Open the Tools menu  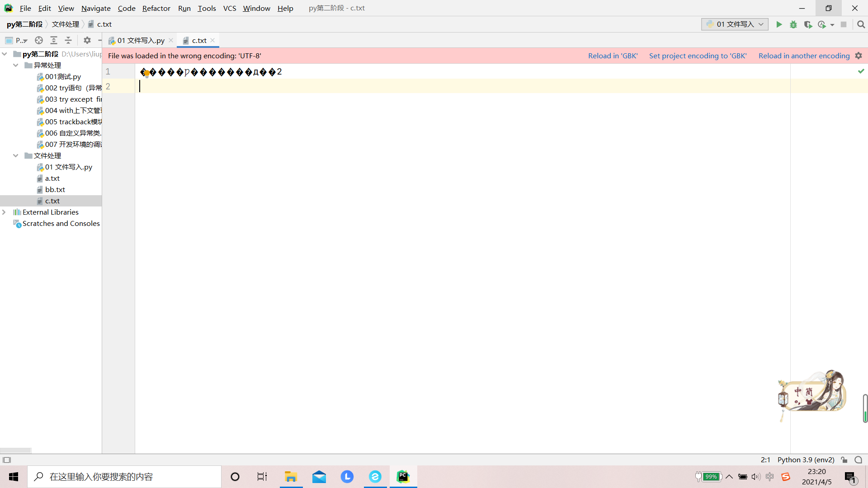click(207, 8)
